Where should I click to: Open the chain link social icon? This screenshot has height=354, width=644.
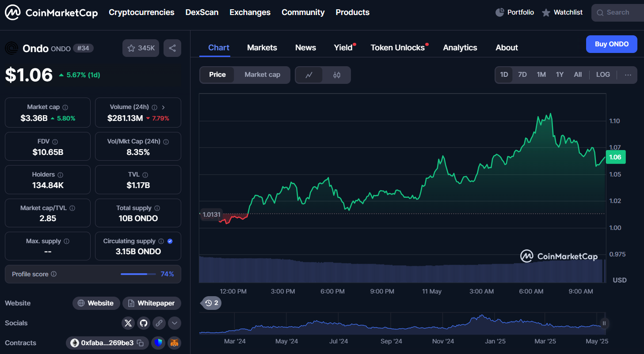(159, 323)
